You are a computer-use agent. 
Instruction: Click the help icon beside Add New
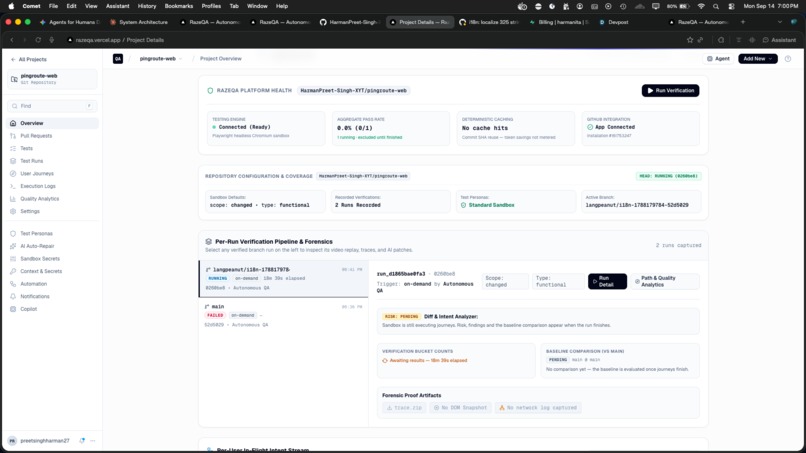pyautogui.click(x=788, y=59)
